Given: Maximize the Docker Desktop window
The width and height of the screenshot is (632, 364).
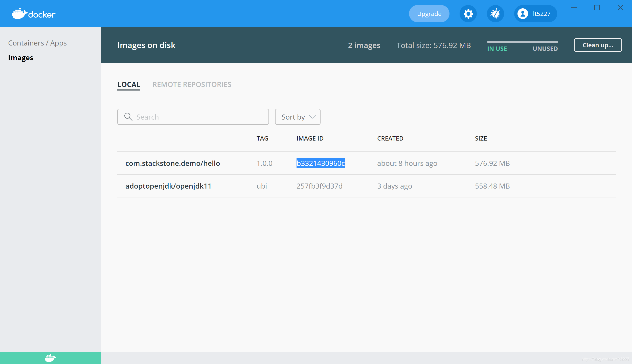Looking at the screenshot, I should (597, 8).
